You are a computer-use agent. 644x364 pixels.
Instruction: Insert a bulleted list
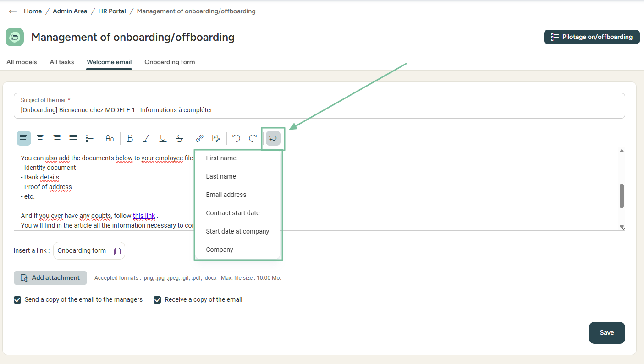(x=90, y=138)
